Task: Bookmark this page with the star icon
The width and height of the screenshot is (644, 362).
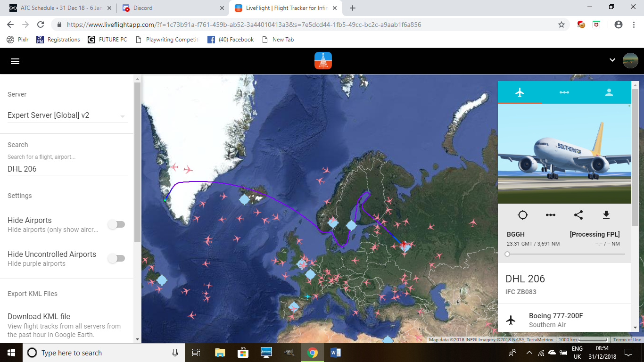Action: click(561, 25)
